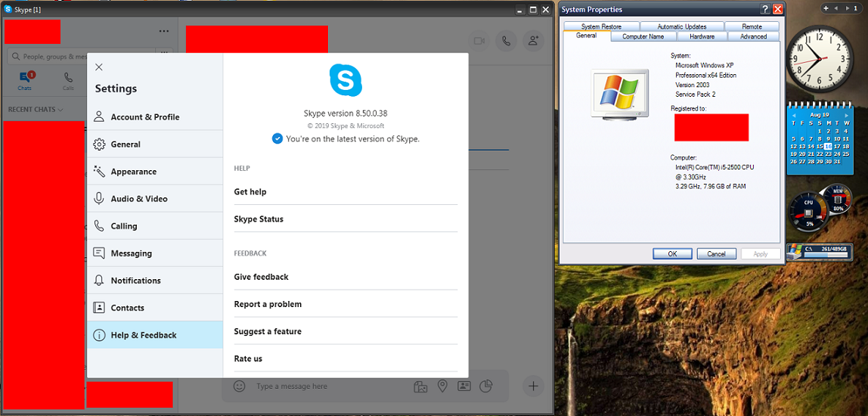Choose Report a problem
Image resolution: width=868 pixels, height=416 pixels.
[x=346, y=304]
